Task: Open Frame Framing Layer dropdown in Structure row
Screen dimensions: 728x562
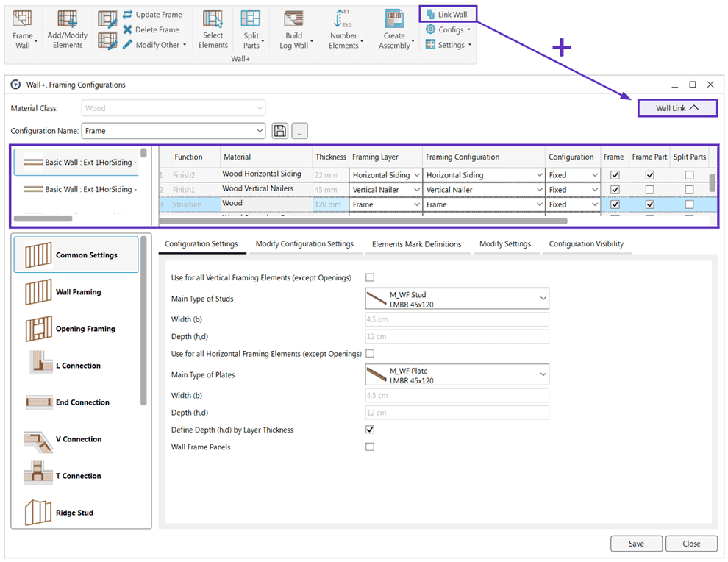Action: tap(385, 204)
